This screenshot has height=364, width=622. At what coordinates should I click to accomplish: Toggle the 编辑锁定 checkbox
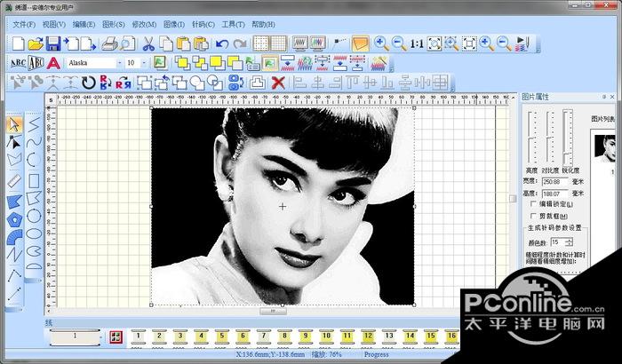[533, 204]
